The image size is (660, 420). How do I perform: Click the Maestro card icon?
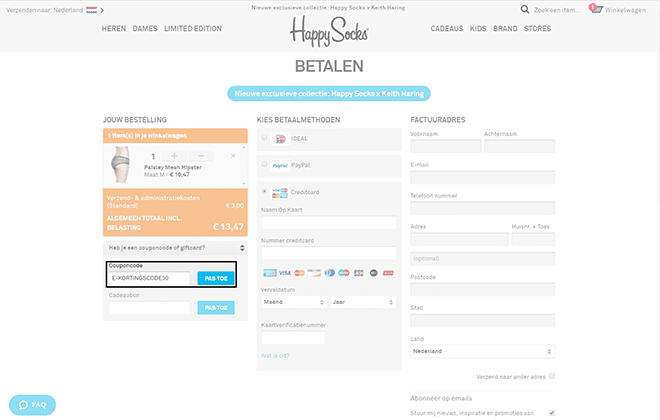point(344,273)
